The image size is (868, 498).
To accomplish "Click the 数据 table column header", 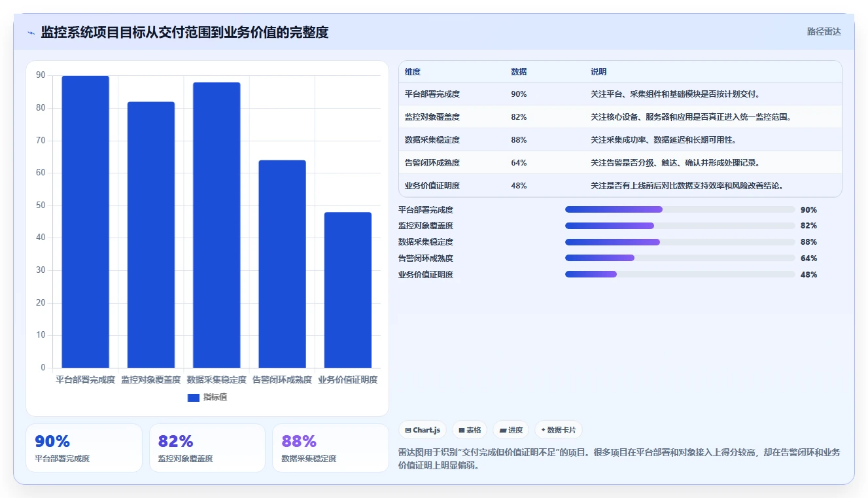I will 519,71.
